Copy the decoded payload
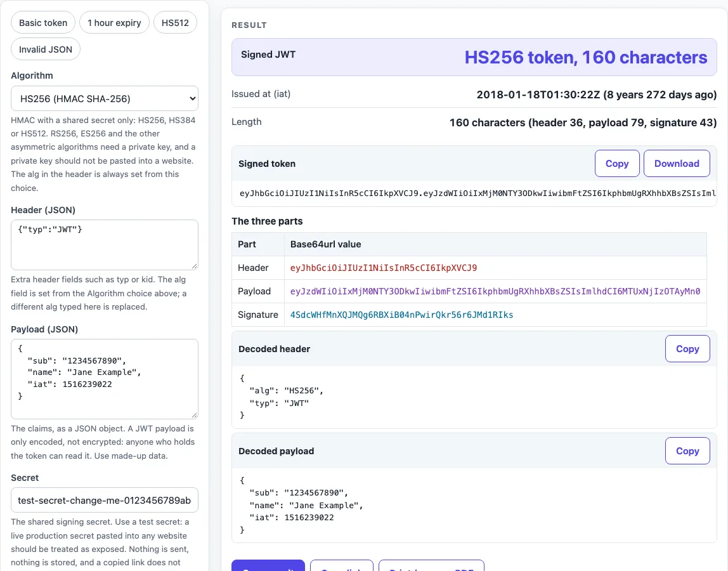Image resolution: width=728 pixels, height=571 pixels. [x=687, y=451]
